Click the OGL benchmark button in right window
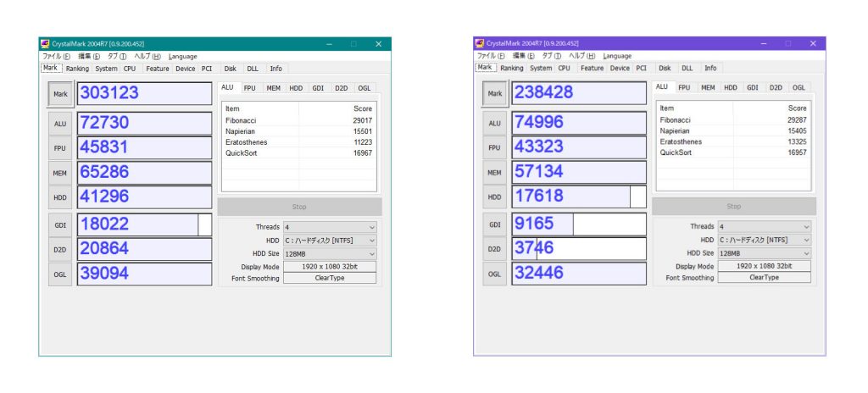868x393 pixels. tap(495, 274)
